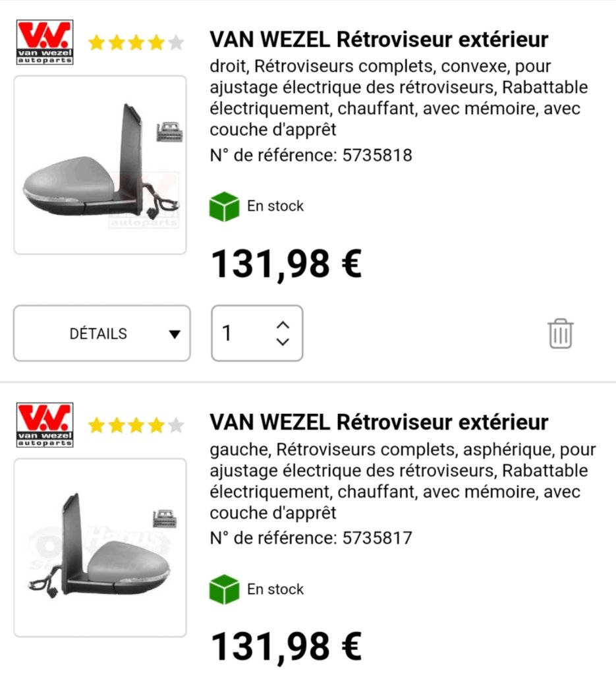This screenshot has width=616, height=675.
Task: Click the Van Wezel logo above the right mirror
Action: click(x=45, y=43)
